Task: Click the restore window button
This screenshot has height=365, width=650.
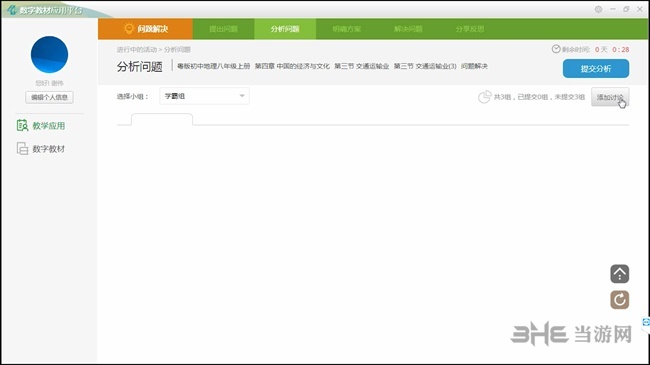Action: [x=626, y=9]
